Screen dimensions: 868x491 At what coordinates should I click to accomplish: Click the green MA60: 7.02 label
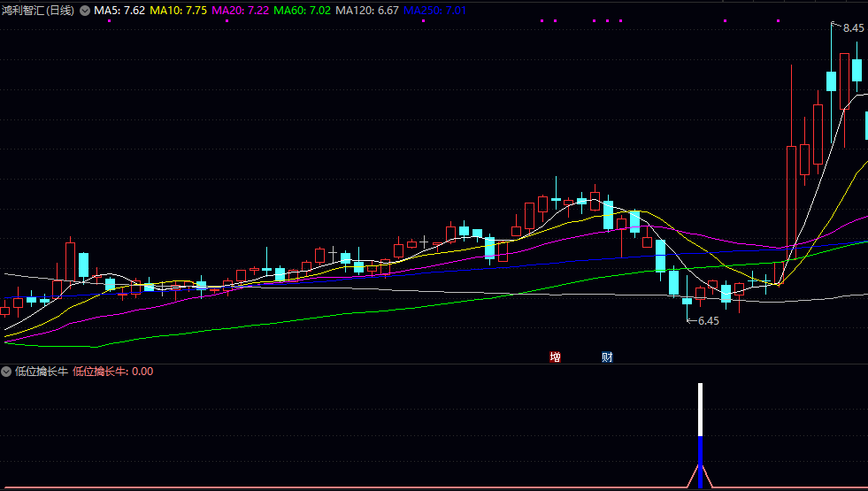pyautogui.click(x=303, y=11)
